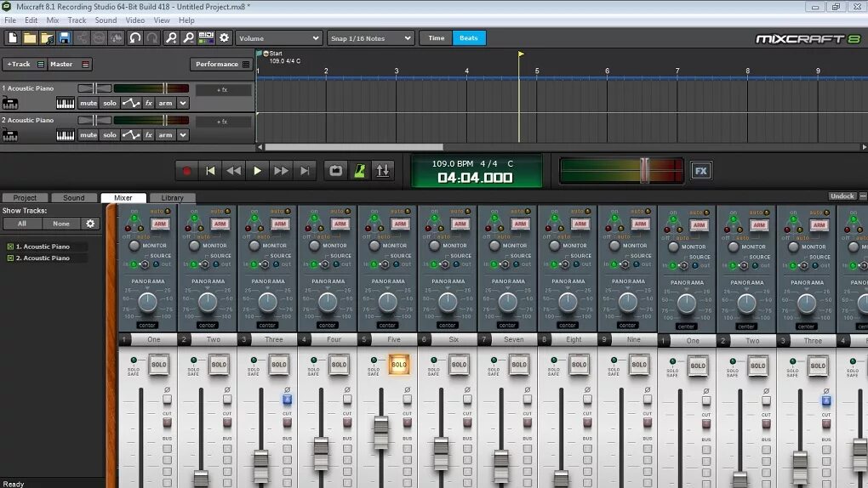The width and height of the screenshot is (868, 488).
Task: Open the Show Tracks gear settings
Action: click(x=90, y=224)
